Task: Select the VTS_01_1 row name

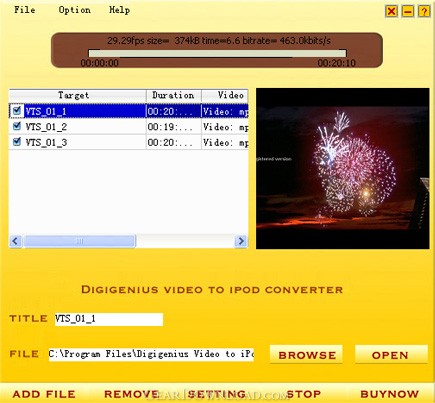Action: point(46,111)
